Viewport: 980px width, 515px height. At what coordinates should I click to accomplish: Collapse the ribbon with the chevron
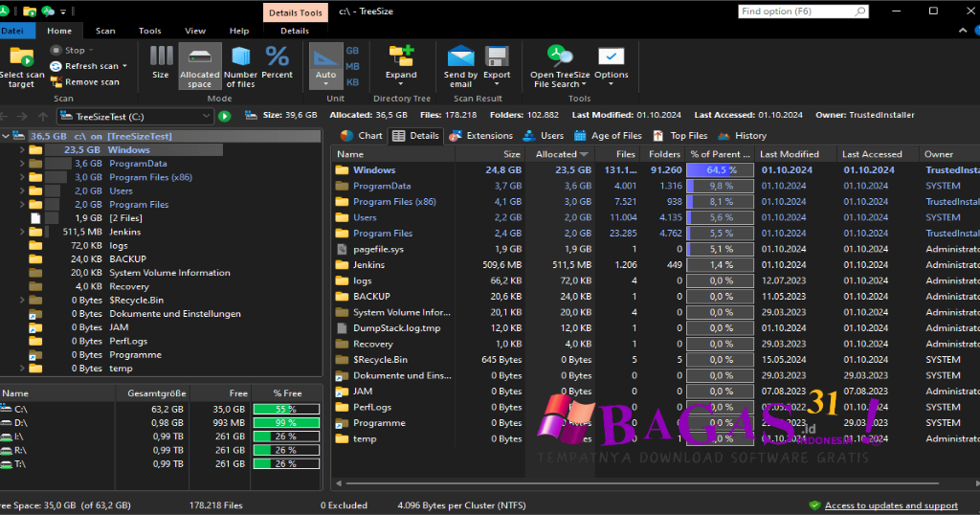click(963, 31)
